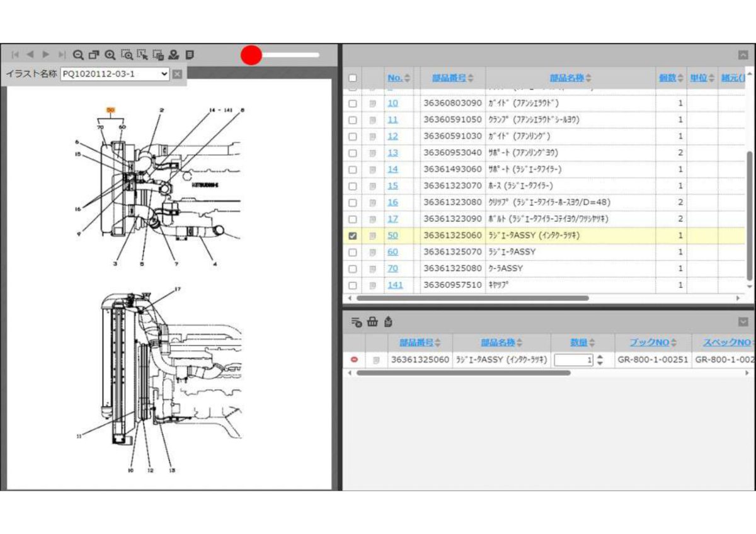Sort the parts list by 部品番号 column
The width and height of the screenshot is (756, 534).
coord(453,78)
